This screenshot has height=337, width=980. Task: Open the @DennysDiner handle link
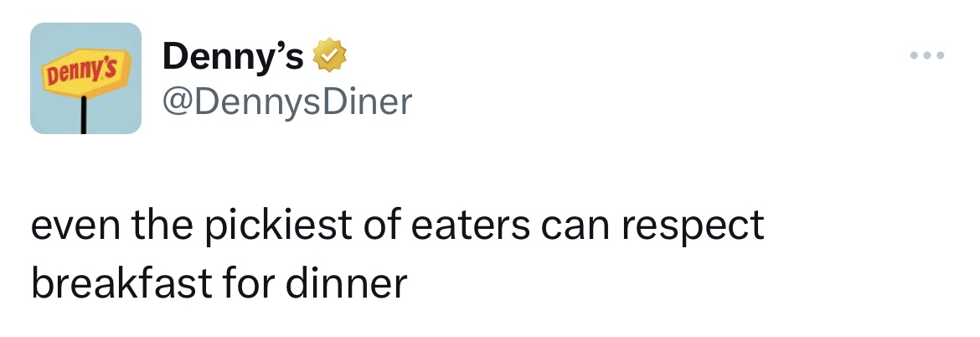[x=287, y=101]
